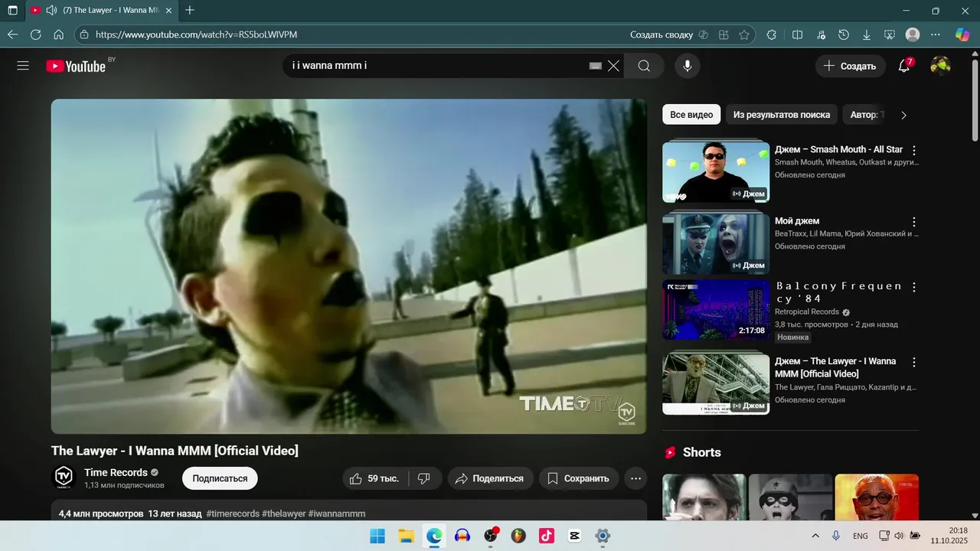Open the Copilot sidebar icon
This screenshot has height=551, width=980.
[x=962, y=34]
